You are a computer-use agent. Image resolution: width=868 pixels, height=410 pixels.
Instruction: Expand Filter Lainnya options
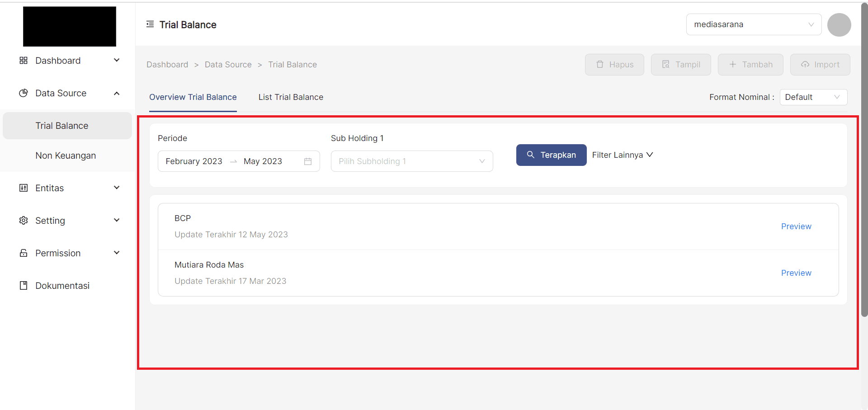click(x=622, y=155)
